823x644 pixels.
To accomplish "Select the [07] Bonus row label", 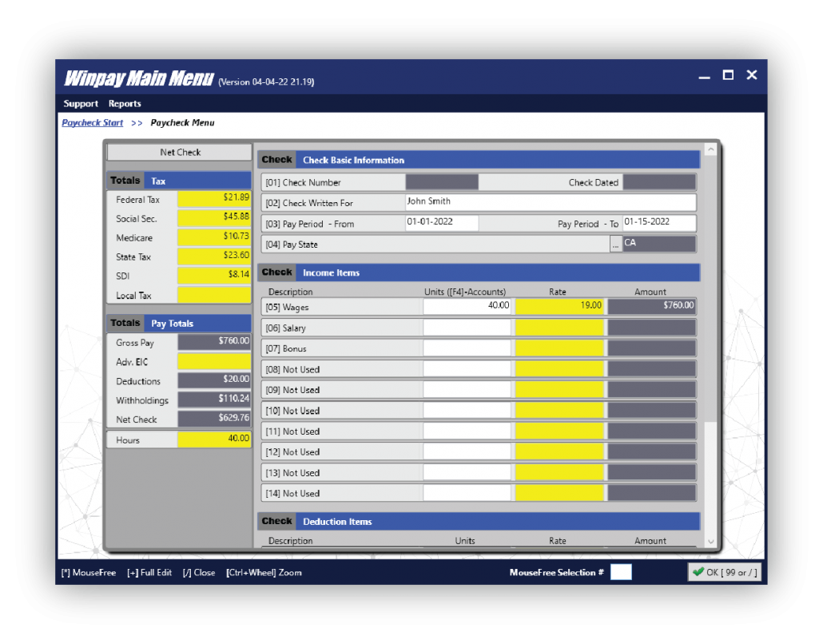I will tap(286, 348).
